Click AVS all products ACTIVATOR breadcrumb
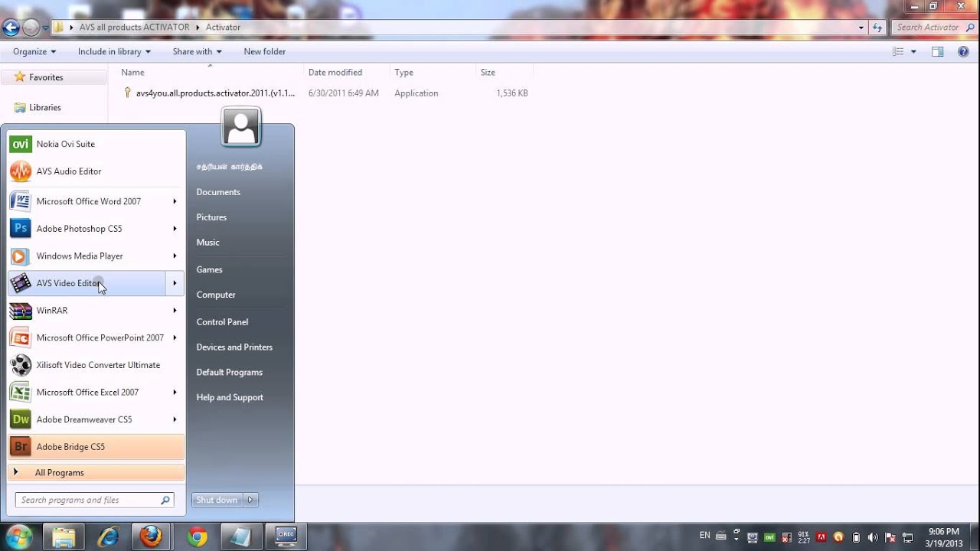The image size is (980, 551). pyautogui.click(x=134, y=28)
